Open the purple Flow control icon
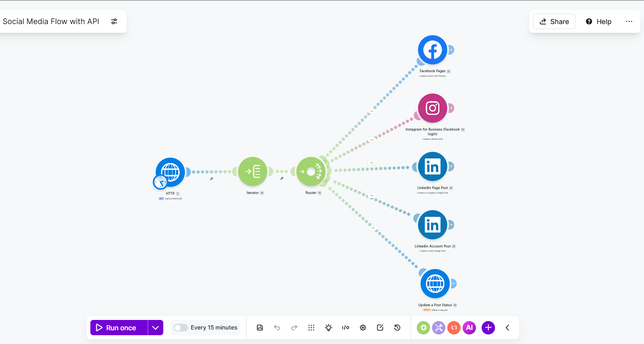The height and width of the screenshot is (344, 644). (439, 328)
